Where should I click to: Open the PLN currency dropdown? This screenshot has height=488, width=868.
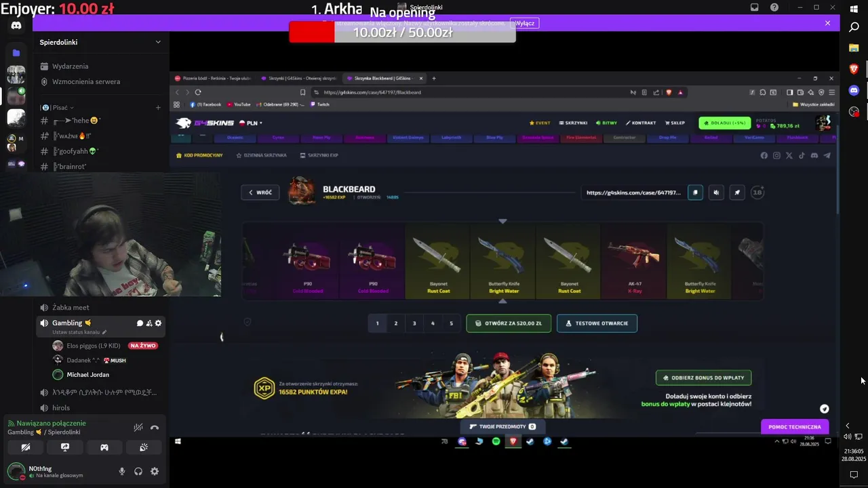coord(250,123)
